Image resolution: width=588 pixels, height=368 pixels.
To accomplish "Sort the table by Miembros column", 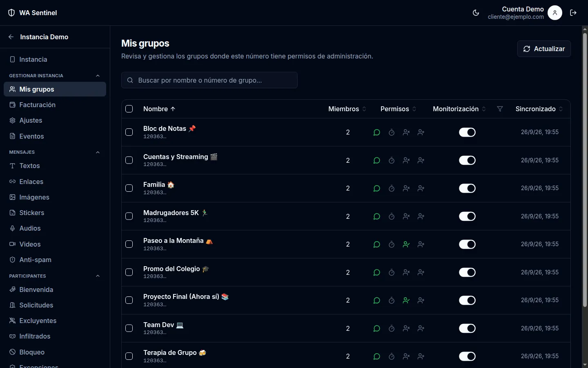I will 347,109.
